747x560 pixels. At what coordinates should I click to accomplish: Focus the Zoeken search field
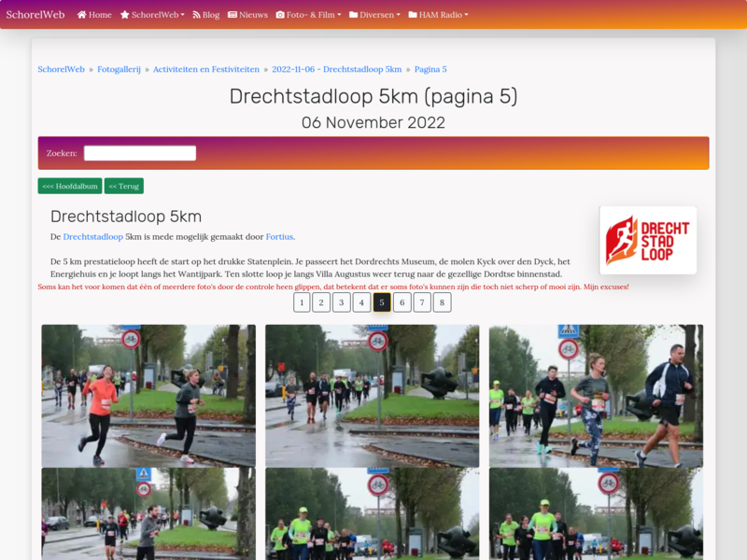tap(140, 153)
